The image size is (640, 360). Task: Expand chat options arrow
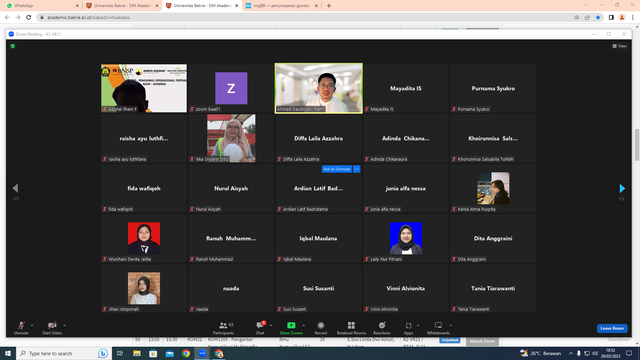[271, 325]
